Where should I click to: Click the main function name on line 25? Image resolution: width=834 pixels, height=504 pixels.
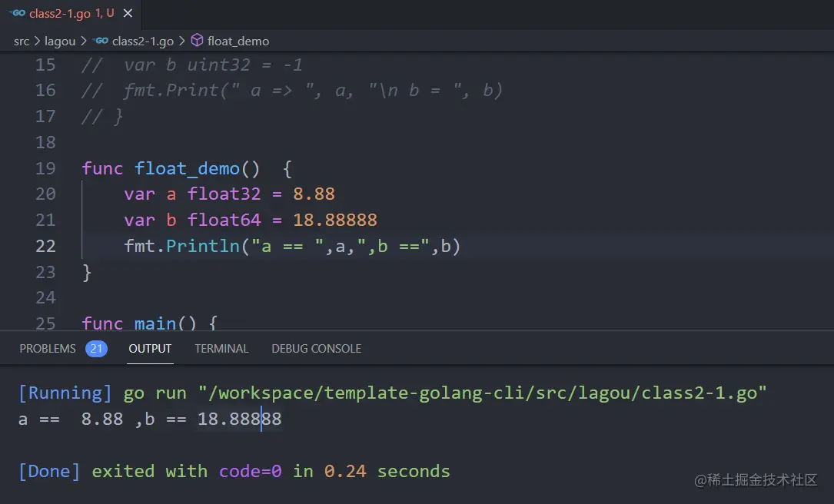(155, 323)
